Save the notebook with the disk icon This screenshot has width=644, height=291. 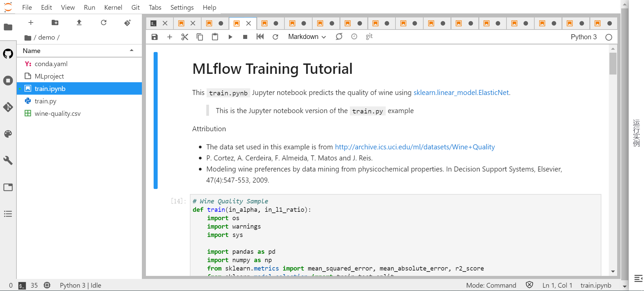[155, 37]
